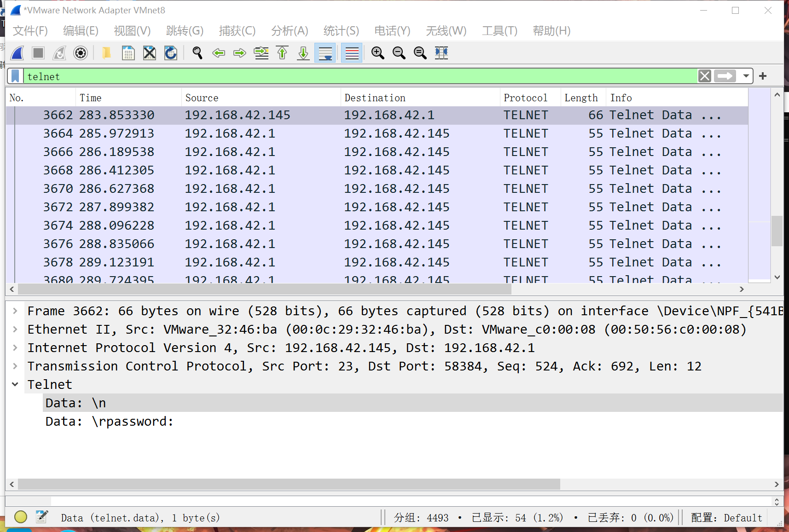Go to specified packet icon
The width and height of the screenshot is (789, 532).
[261, 53]
